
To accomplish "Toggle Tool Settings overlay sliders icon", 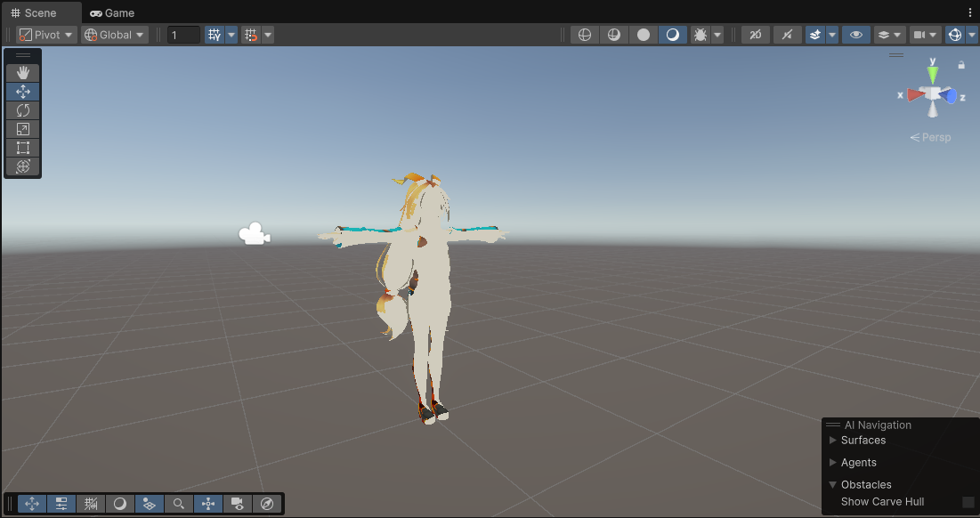I will click(x=61, y=504).
